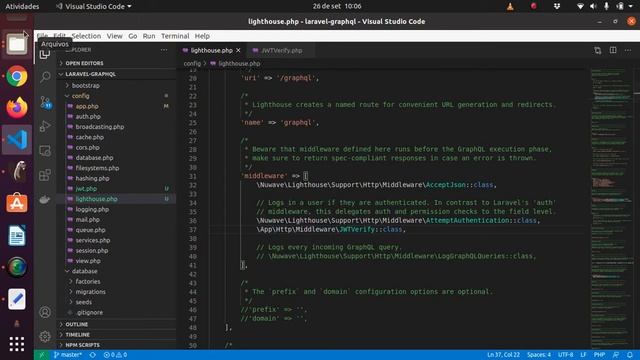Expand the bootstrap folder
Screen dimensions: 640x360
[116, 85]
